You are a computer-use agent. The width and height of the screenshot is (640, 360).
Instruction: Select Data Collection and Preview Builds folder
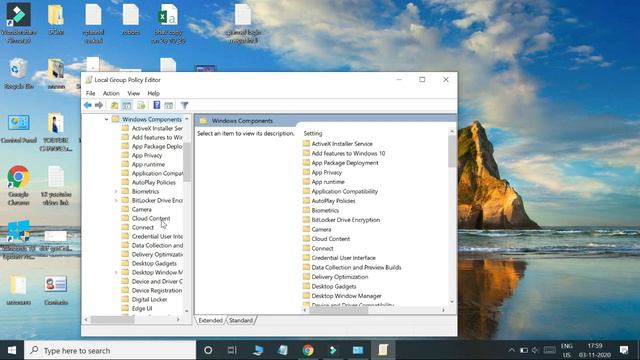tap(356, 267)
